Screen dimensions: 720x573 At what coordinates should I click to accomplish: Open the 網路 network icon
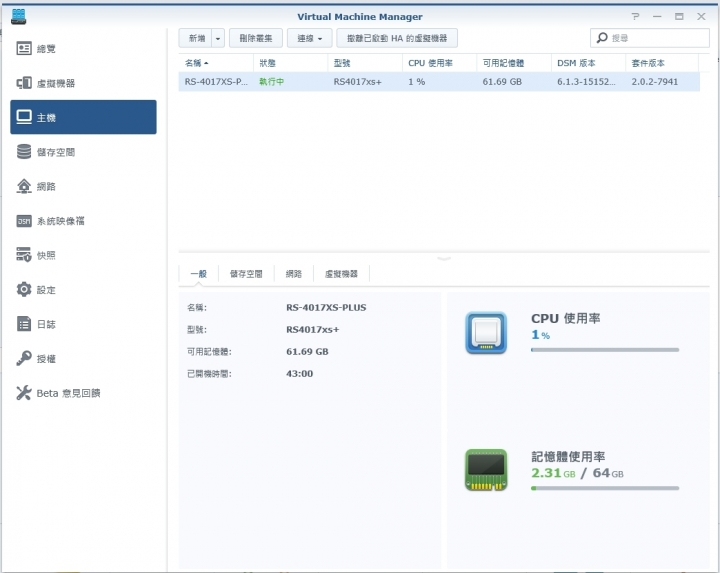[24, 186]
